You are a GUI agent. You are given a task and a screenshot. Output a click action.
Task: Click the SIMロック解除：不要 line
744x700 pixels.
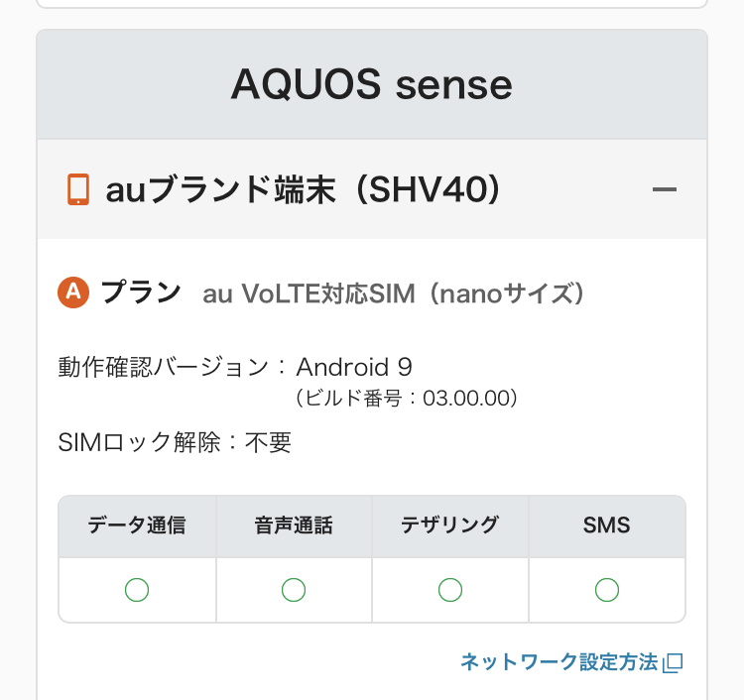tap(175, 442)
